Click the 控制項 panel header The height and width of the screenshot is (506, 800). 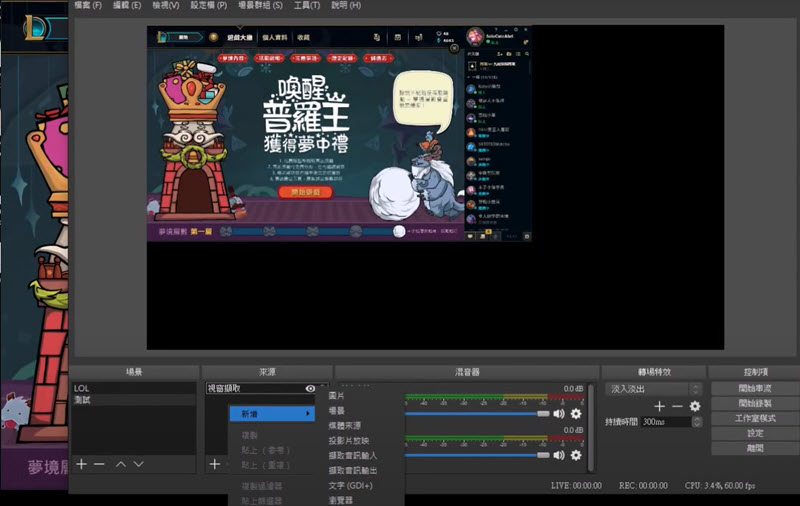point(755,372)
